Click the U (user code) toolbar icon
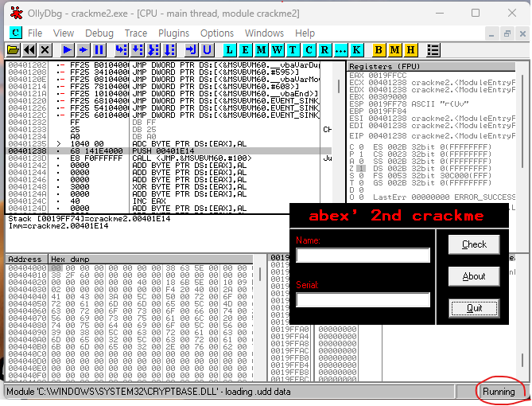Screen dimensions: 532x406 (x=207, y=50)
